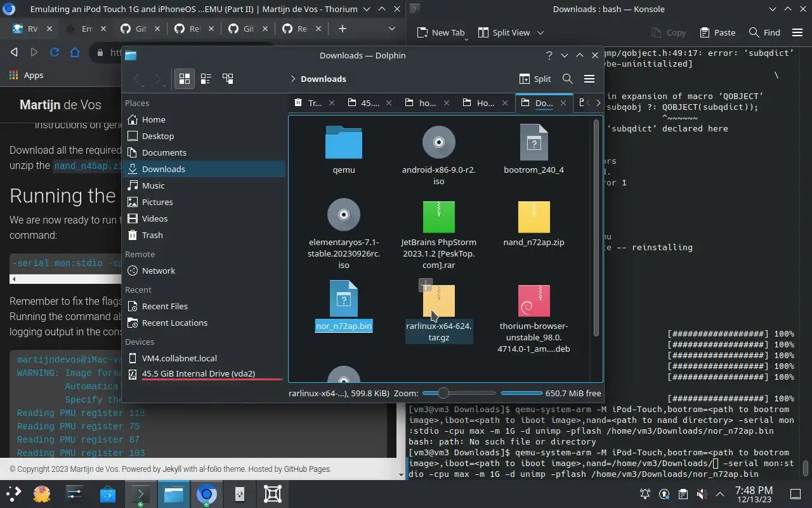
Task: Switch Dolphin to Icons view mode
Action: coord(185,79)
